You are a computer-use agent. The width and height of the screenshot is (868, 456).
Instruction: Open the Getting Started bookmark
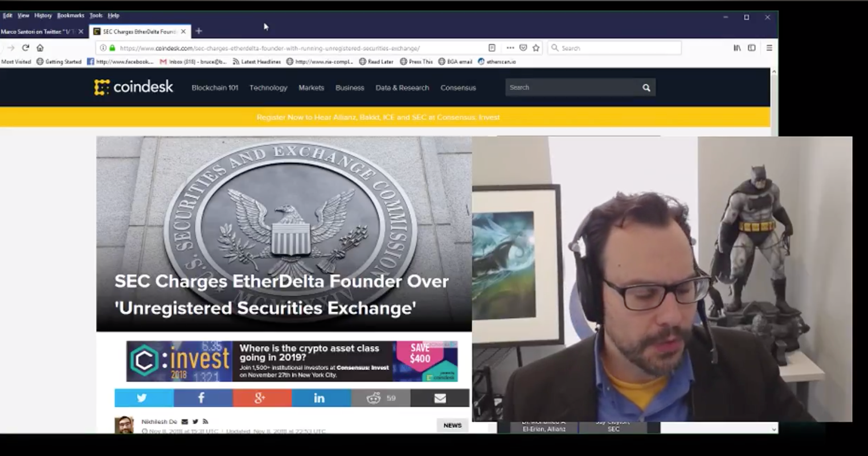coord(59,62)
